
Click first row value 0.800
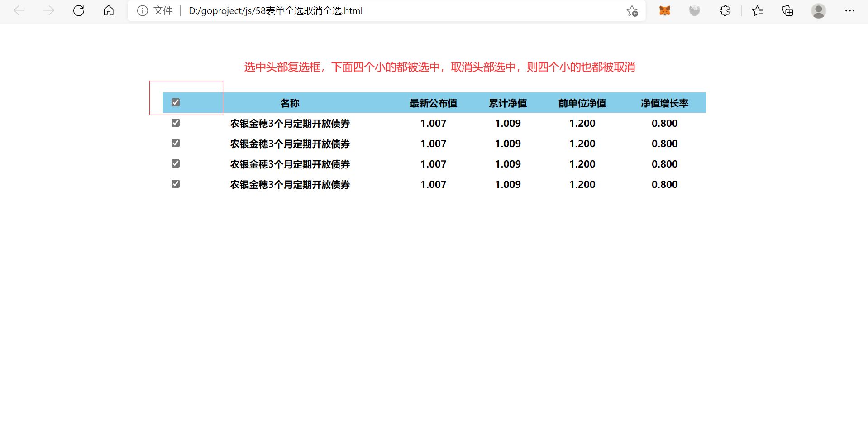point(665,123)
